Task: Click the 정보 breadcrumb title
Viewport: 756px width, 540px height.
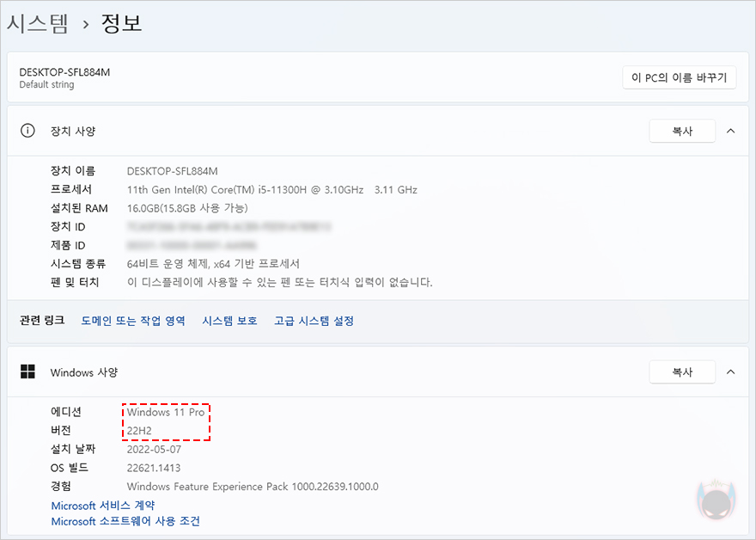Action: click(121, 23)
